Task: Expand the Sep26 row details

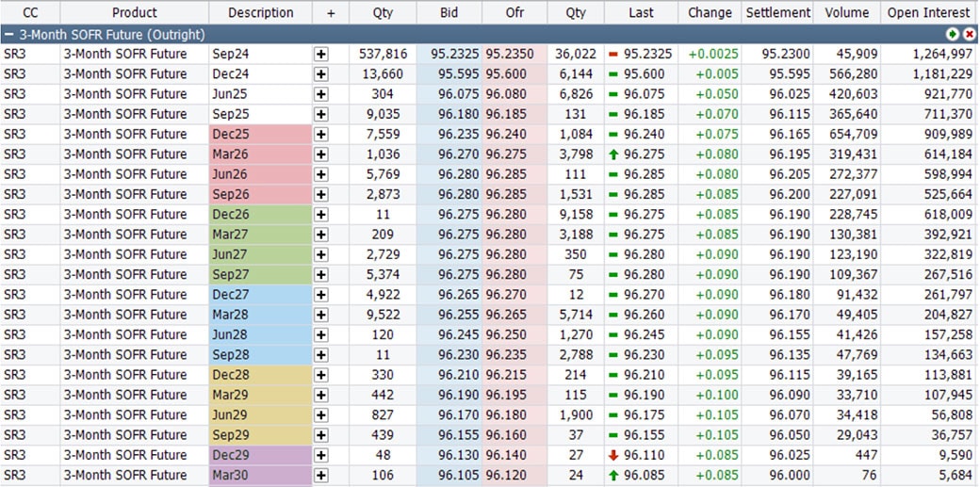Action: click(321, 194)
